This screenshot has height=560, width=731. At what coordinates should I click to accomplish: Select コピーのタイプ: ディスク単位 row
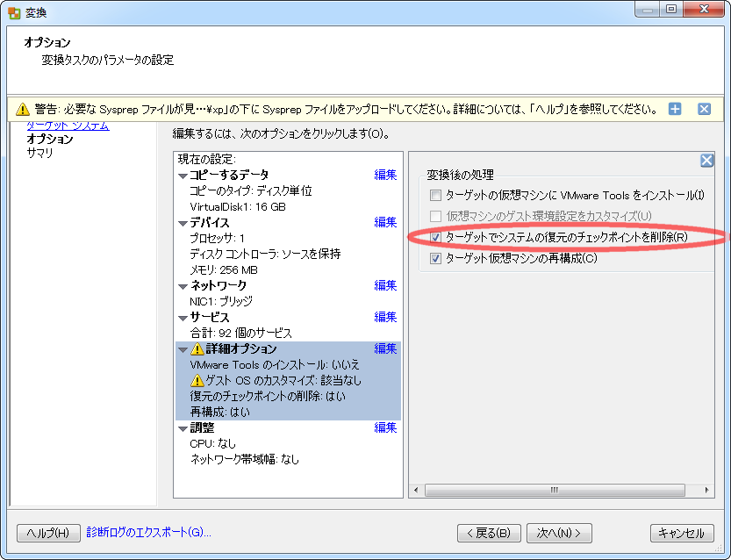tap(251, 191)
